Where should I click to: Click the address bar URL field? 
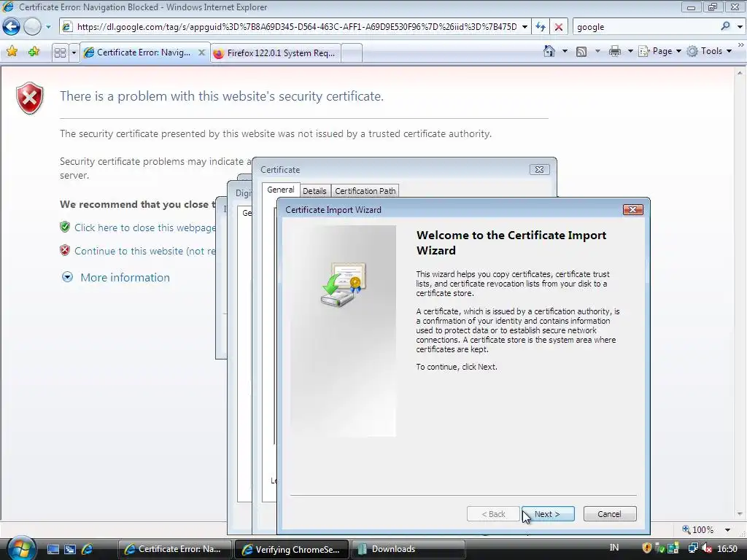point(296,27)
